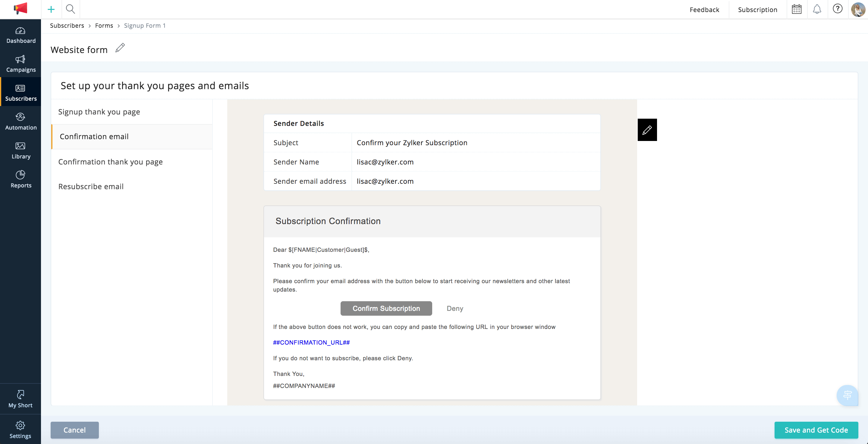Click Set up your thank you pages heading

[155, 86]
